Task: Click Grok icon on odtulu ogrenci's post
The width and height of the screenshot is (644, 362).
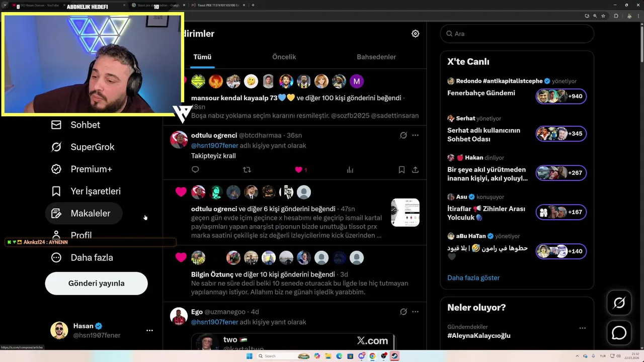Action: 403,135
